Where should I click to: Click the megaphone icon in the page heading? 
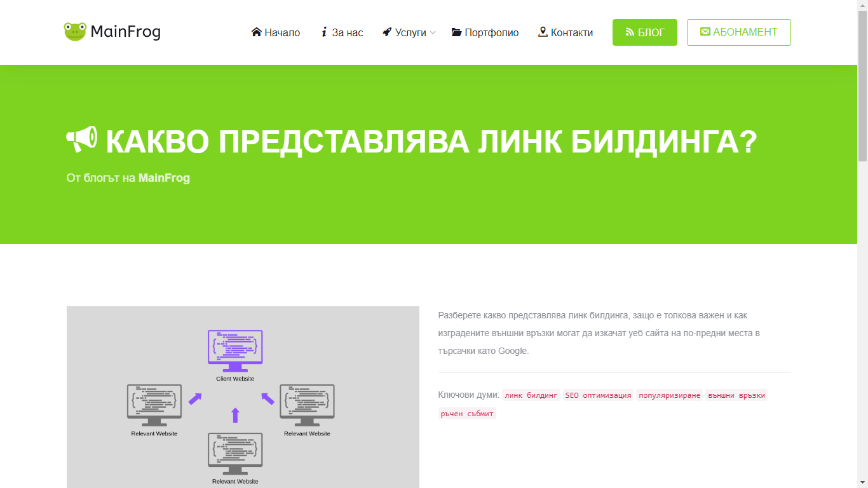(82, 139)
